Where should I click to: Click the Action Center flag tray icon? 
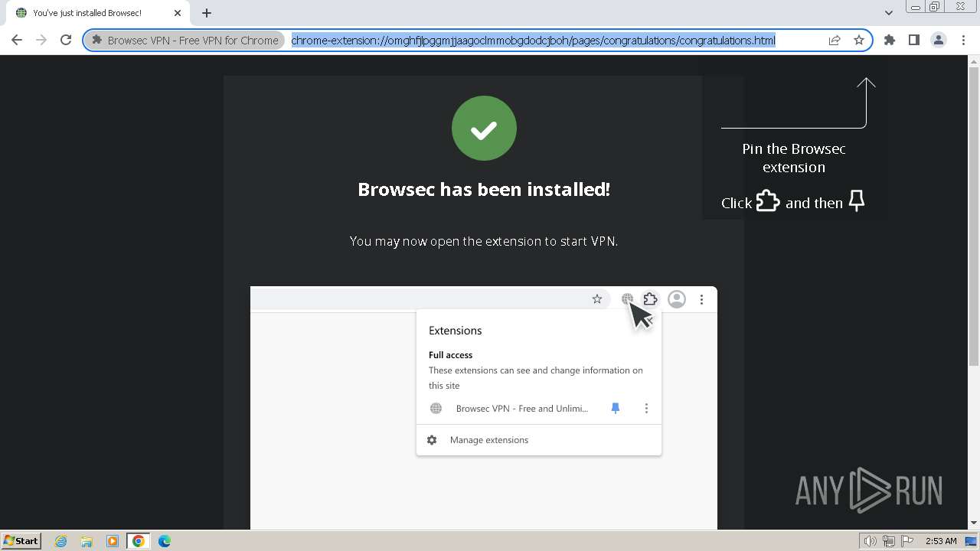[906, 541]
